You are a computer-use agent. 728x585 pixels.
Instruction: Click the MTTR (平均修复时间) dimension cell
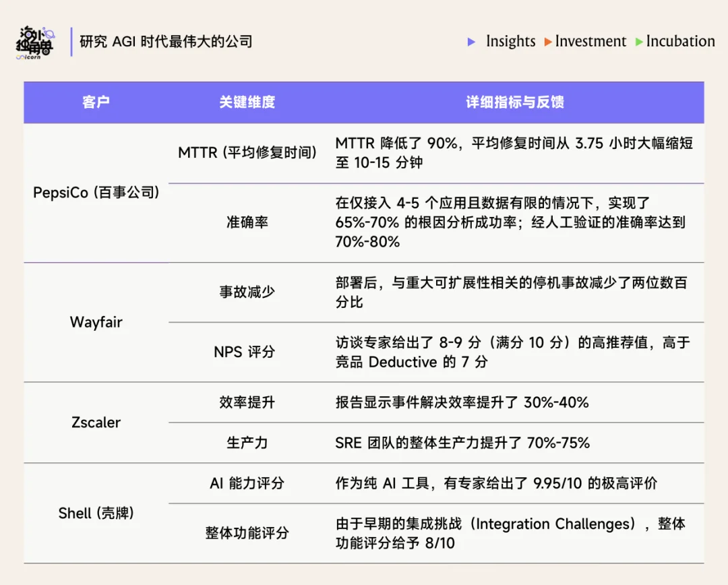point(247,153)
